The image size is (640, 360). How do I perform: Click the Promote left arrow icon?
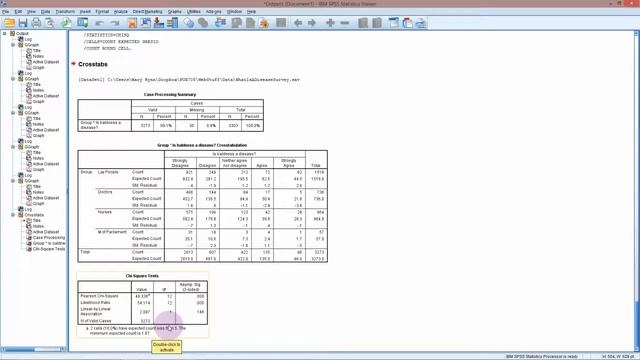click(x=298, y=23)
